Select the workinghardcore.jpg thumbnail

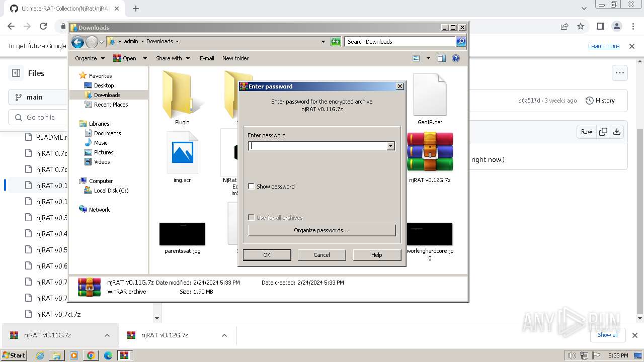(430, 234)
